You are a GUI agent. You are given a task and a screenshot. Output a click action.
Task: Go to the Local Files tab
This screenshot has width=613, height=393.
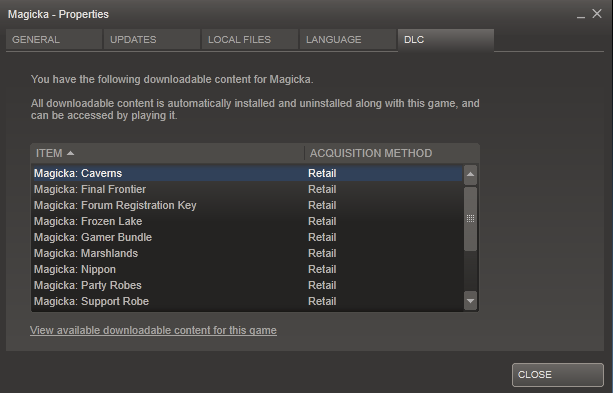pos(250,39)
